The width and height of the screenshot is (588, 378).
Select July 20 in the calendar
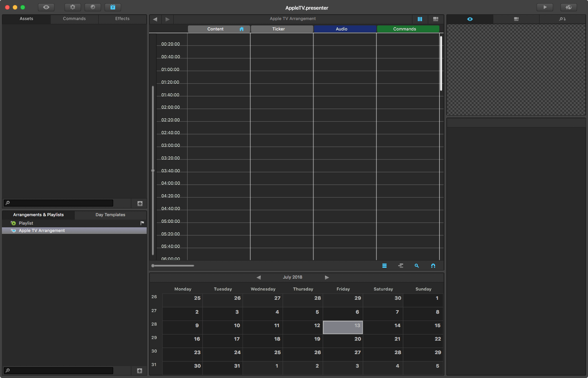(343, 341)
